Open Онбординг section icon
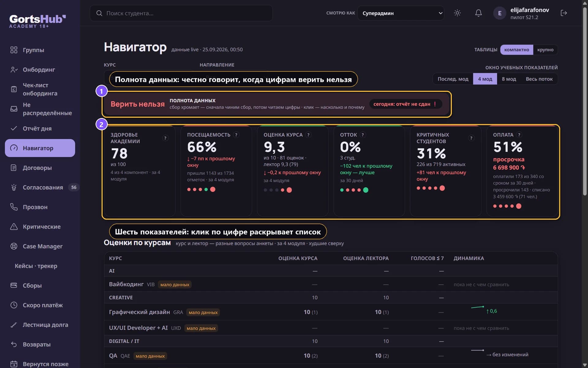 pos(14,70)
